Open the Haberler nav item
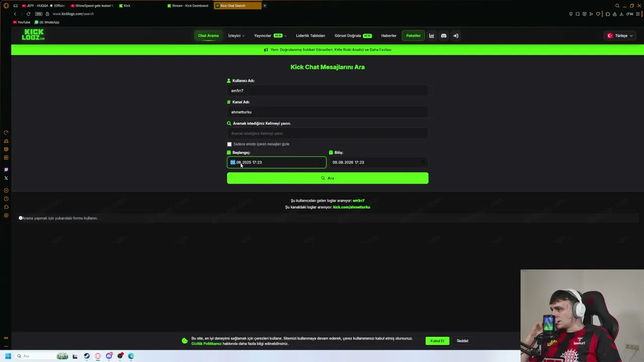Viewport: 644px width, 362px height. point(389,36)
